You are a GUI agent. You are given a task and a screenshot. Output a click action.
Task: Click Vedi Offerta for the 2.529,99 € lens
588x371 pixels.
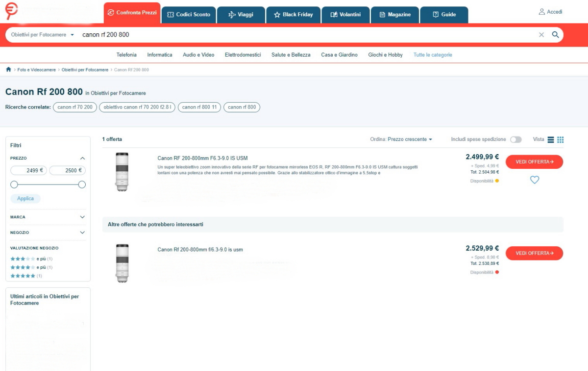click(x=534, y=254)
